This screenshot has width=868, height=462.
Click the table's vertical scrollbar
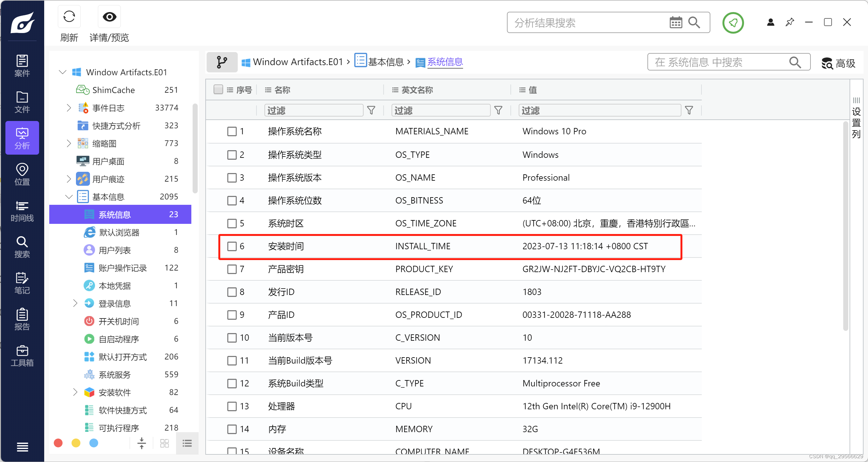[845, 226]
